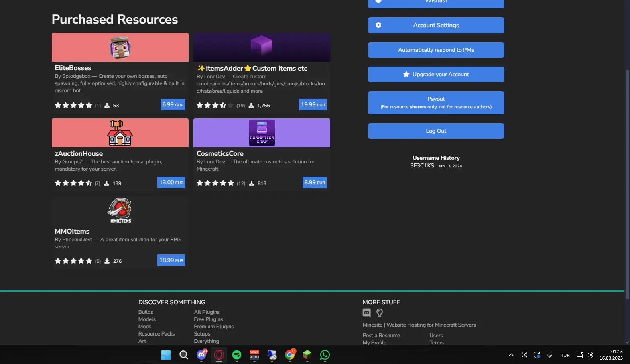This screenshot has height=364, width=630.
Task: Open the zAuctionHouse title link
Action: 79,154
